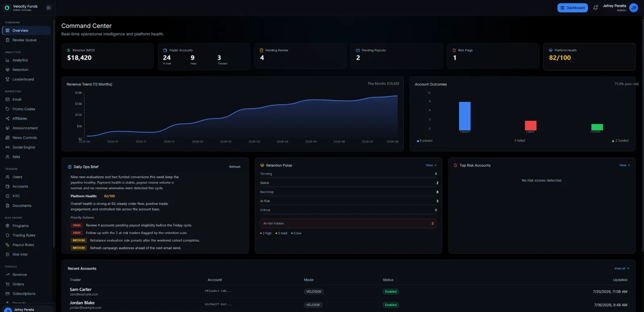644x312 pixels.
Task: Click the Analytics bar-chart icon in sidebar
Action: tap(7, 60)
